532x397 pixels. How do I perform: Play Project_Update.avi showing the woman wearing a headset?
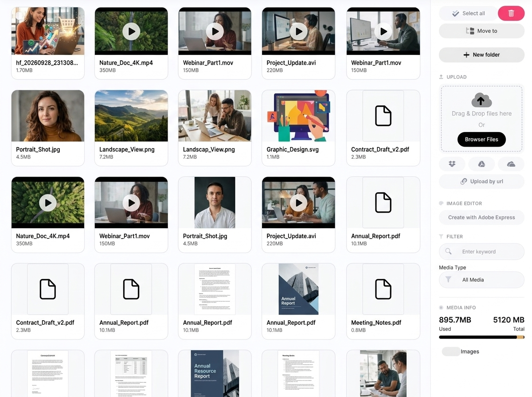pyautogui.click(x=299, y=31)
